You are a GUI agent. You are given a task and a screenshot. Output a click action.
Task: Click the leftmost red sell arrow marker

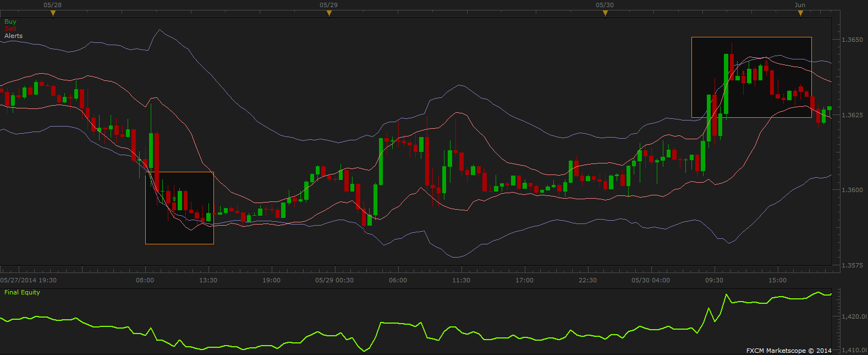coord(743,73)
